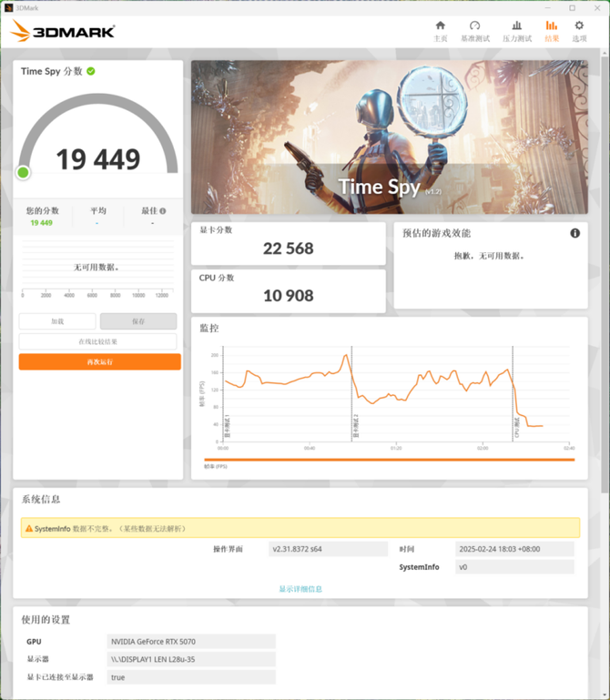Click the SystemInfo field showing v0
This screenshot has height=700, width=610.
click(514, 567)
